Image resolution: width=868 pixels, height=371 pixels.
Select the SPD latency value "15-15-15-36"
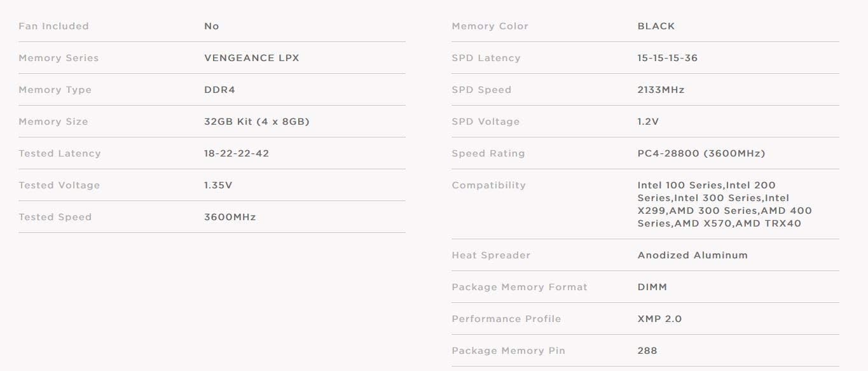point(667,58)
